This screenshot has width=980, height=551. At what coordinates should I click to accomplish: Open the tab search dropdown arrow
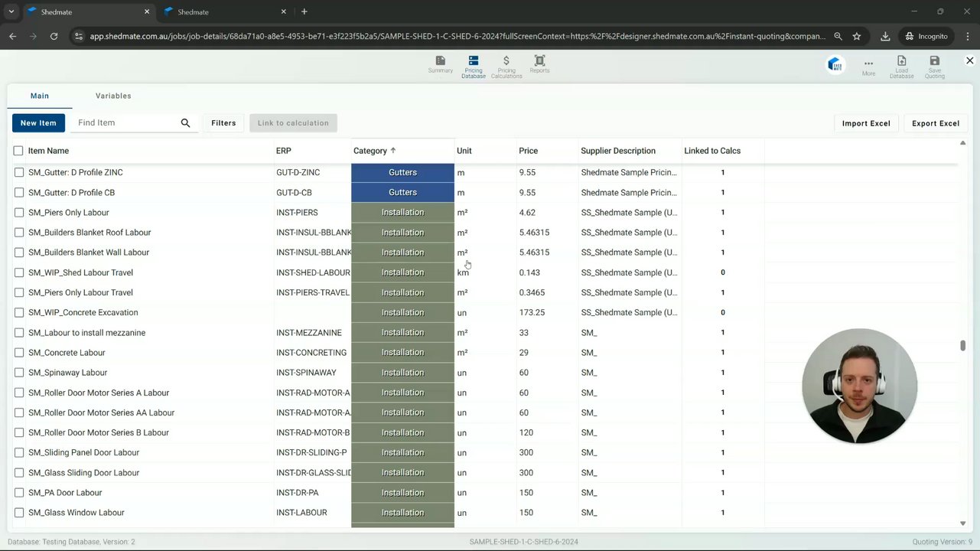point(11,11)
